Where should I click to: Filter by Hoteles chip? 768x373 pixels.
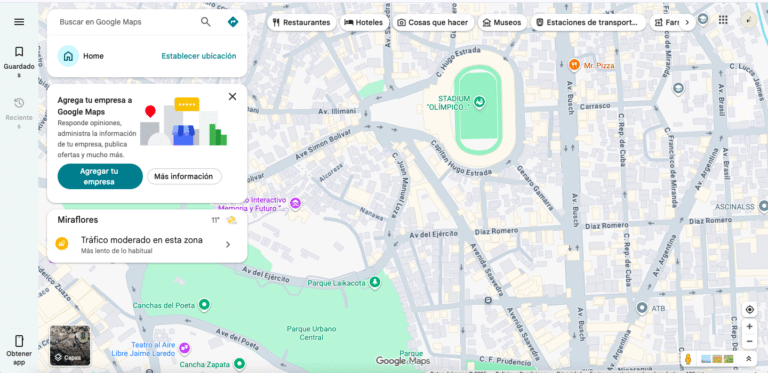(364, 23)
